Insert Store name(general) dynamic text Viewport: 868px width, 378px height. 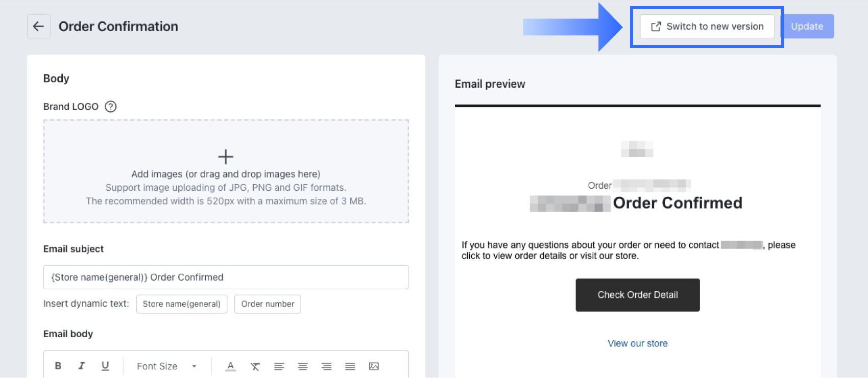[x=182, y=304]
